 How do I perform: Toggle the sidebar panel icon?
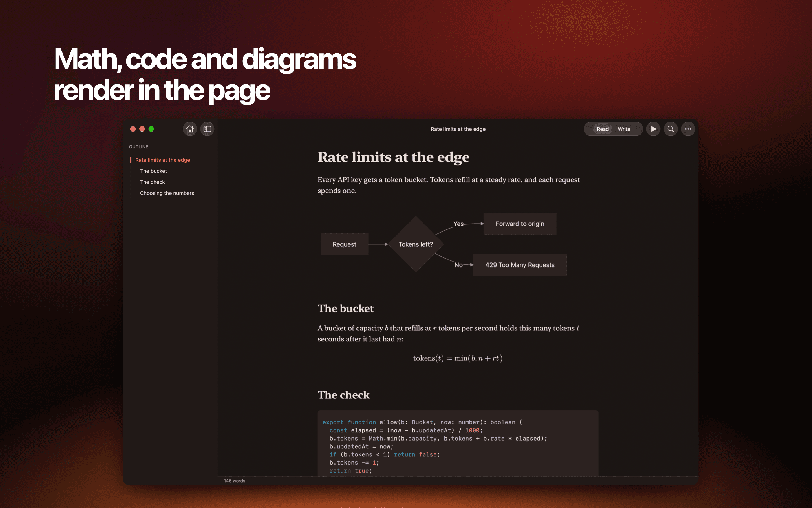(x=207, y=129)
